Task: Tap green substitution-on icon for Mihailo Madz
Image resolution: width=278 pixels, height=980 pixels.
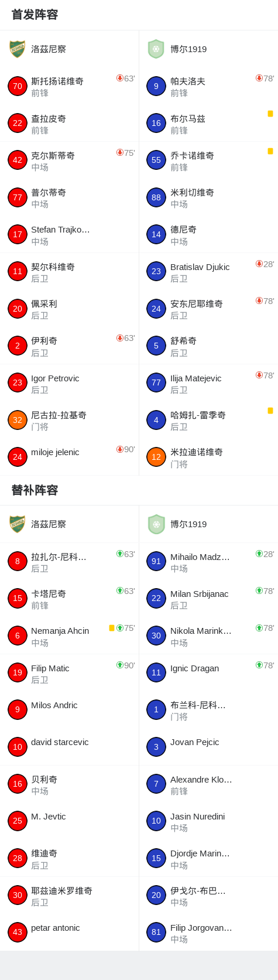Action: [259, 554]
